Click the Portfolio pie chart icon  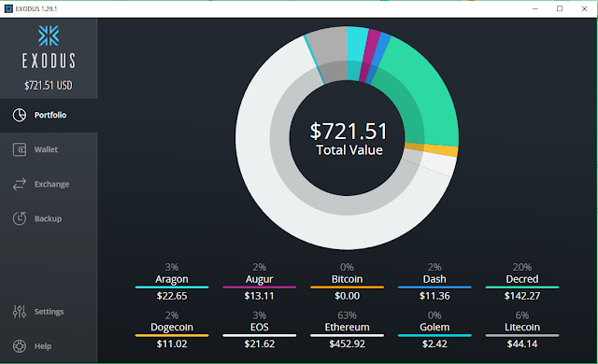[20, 115]
